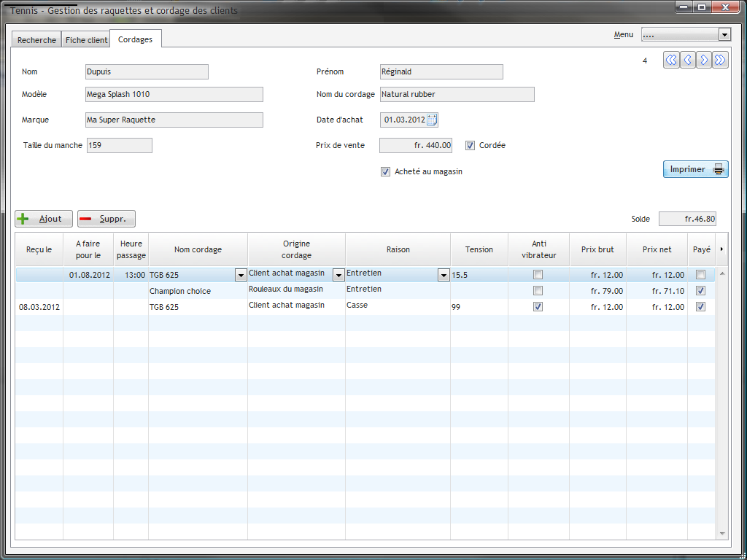This screenshot has width=747, height=560.
Task: Sort by the Prix brut column header
Action: [598, 249]
